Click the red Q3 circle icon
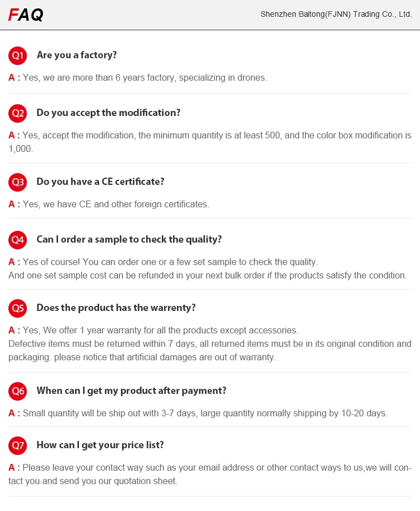Image resolution: width=420 pixels, height=511 pixels. point(17,182)
